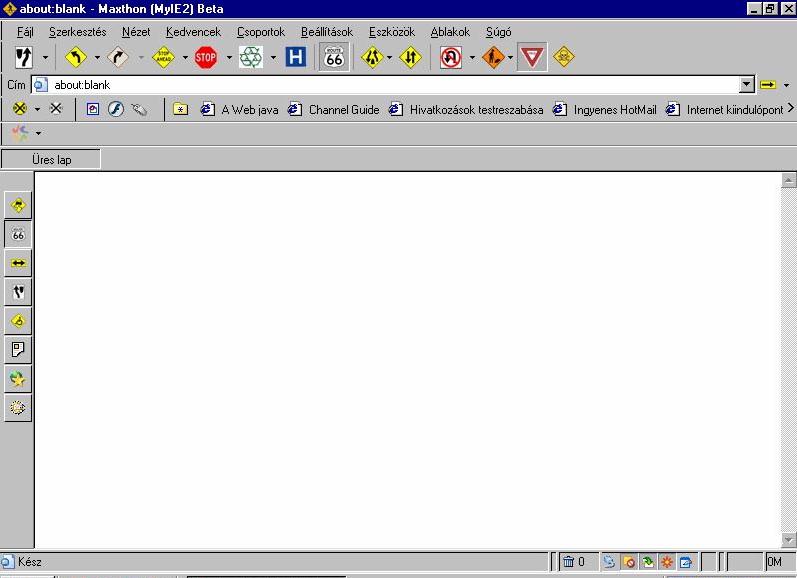Click the sidebar dotted circle icon
Screen dimensions: 797x578
pyautogui.click(x=18, y=408)
